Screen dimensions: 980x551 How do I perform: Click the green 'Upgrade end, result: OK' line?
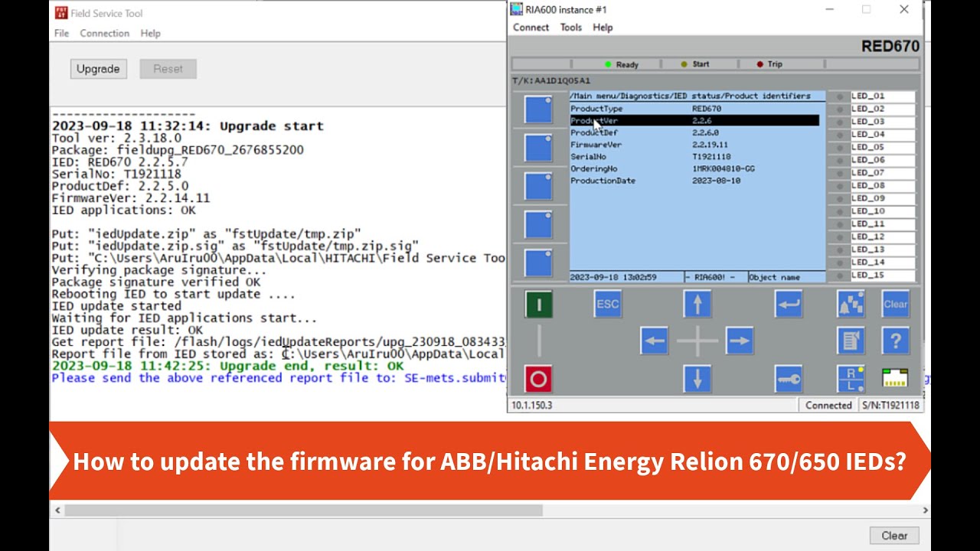point(227,366)
